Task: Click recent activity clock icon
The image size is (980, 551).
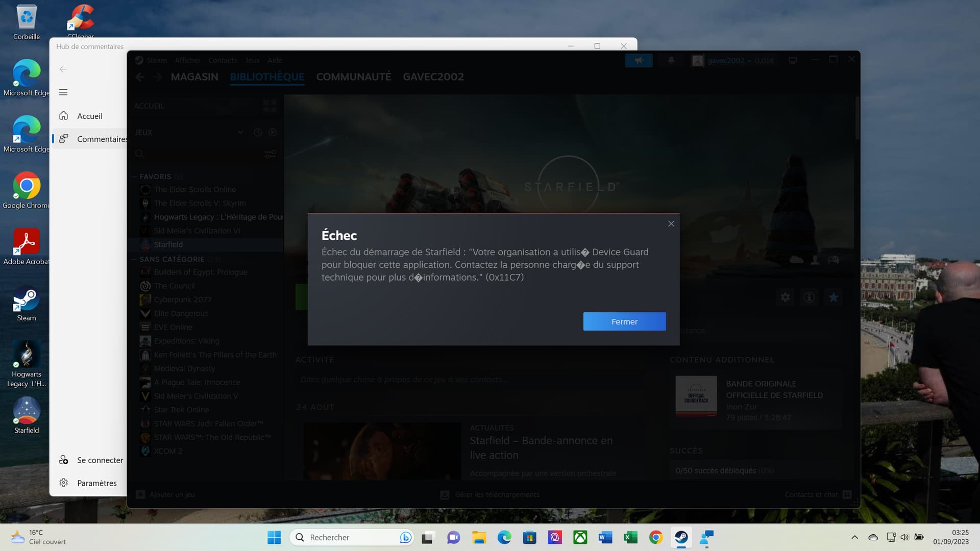Action: point(258,132)
